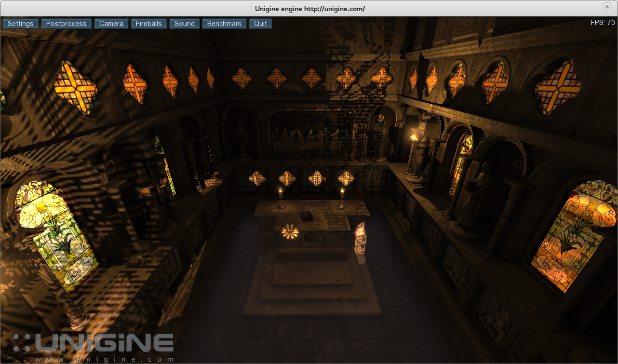Screen dimensions: 618x364
Task: Click the Unigine engine title bar
Action: [309, 8]
